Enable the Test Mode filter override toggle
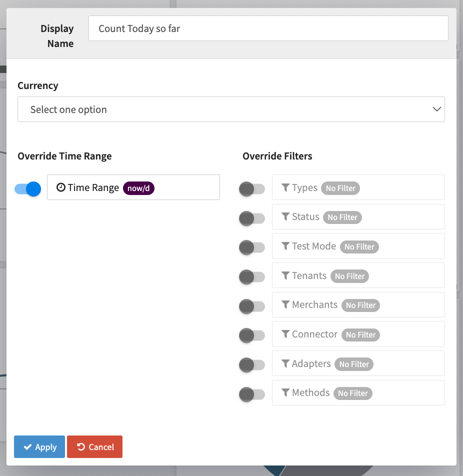The image size is (463, 476). (252, 247)
